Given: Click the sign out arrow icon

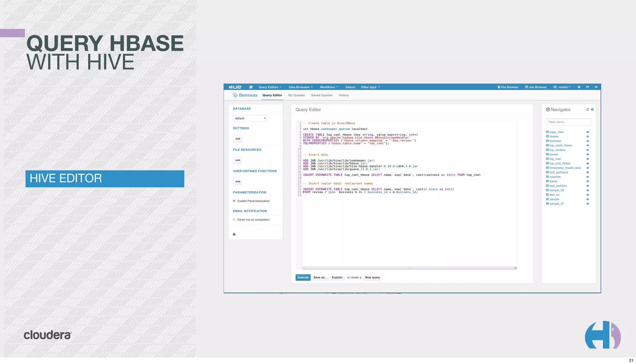Looking at the screenshot, I should coord(596,87).
